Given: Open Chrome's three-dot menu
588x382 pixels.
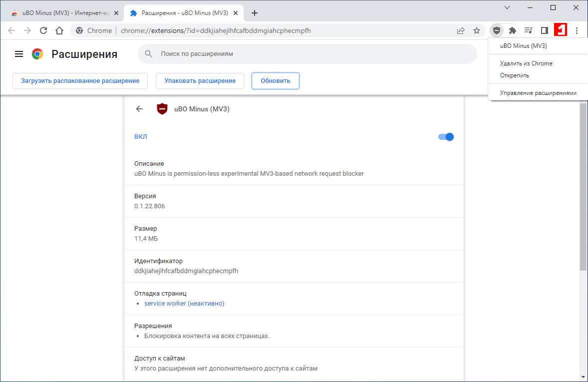Looking at the screenshot, I should 577,30.
